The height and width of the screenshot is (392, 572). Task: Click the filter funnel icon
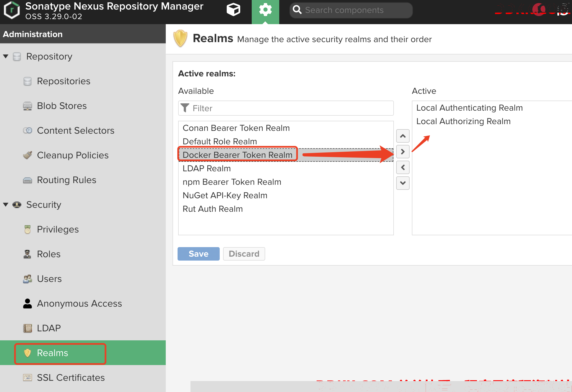pos(185,108)
